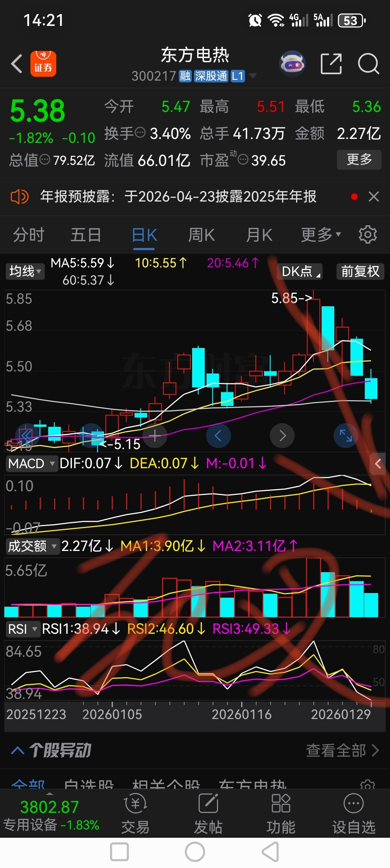Tap the 20260116 date label
Viewport: 390px width, 868px height.
point(241,714)
